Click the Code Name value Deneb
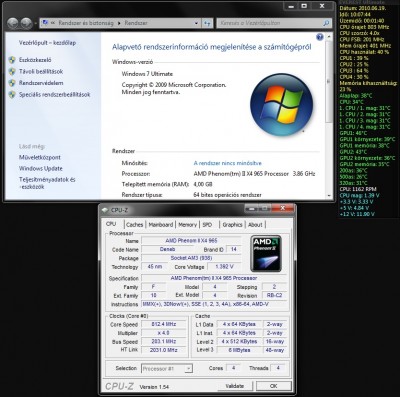400x397 pixels. pyautogui.click(x=167, y=249)
